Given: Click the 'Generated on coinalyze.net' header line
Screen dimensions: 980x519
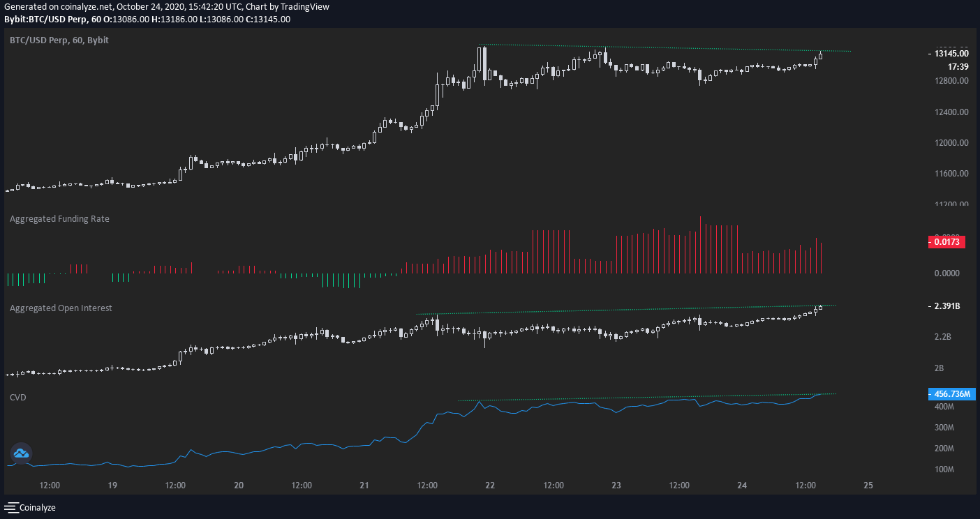Looking at the screenshot, I should (166, 6).
